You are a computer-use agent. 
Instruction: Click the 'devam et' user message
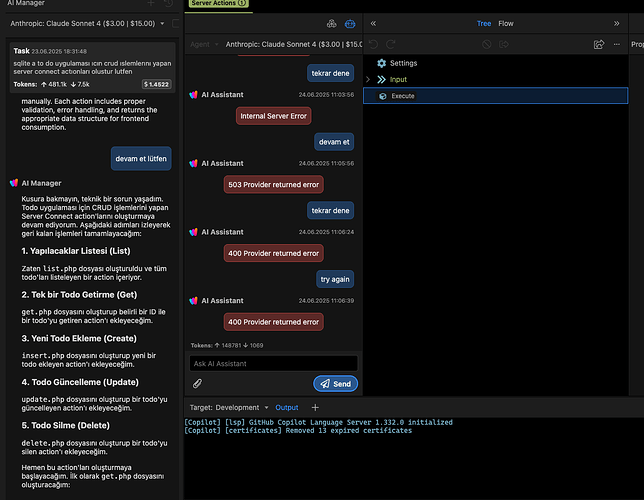click(334, 142)
